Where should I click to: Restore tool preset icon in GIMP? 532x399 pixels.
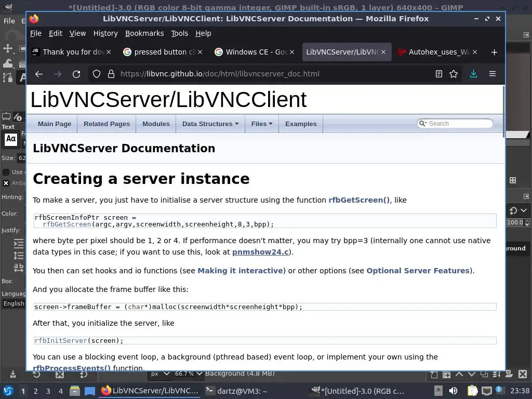point(36,374)
